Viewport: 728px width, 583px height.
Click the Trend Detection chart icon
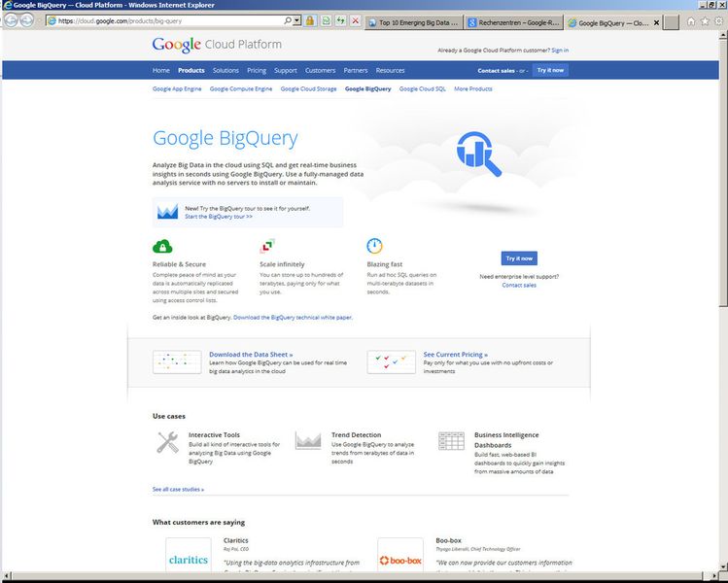[308, 440]
